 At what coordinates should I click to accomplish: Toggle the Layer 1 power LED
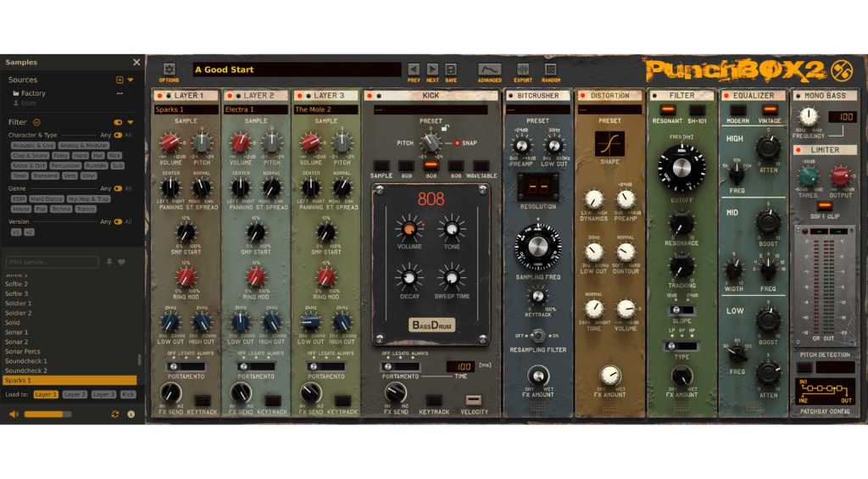[160, 96]
